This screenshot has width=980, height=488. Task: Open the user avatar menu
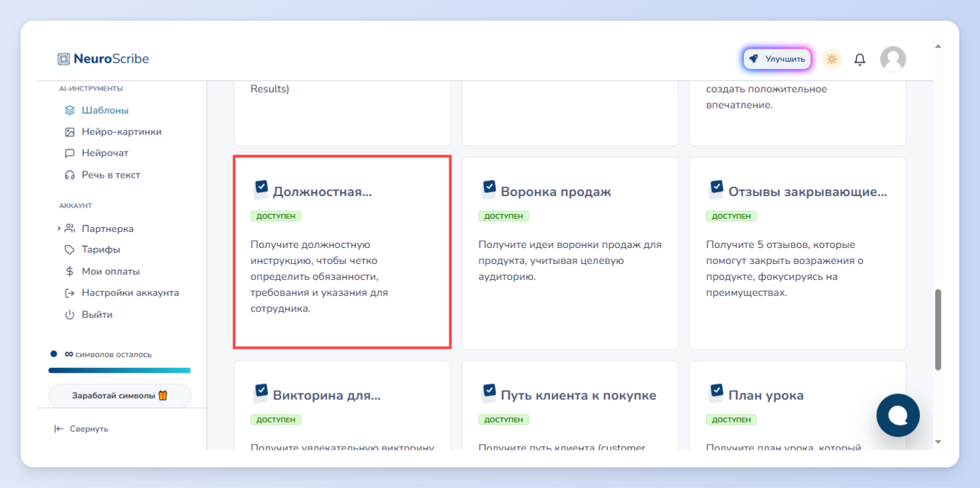893,59
